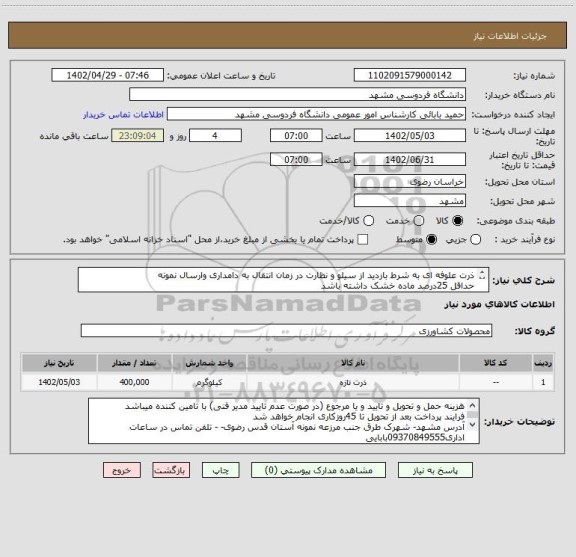Click the city field مشهد
Viewport: 576px width, 557px height.
[x=410, y=201]
